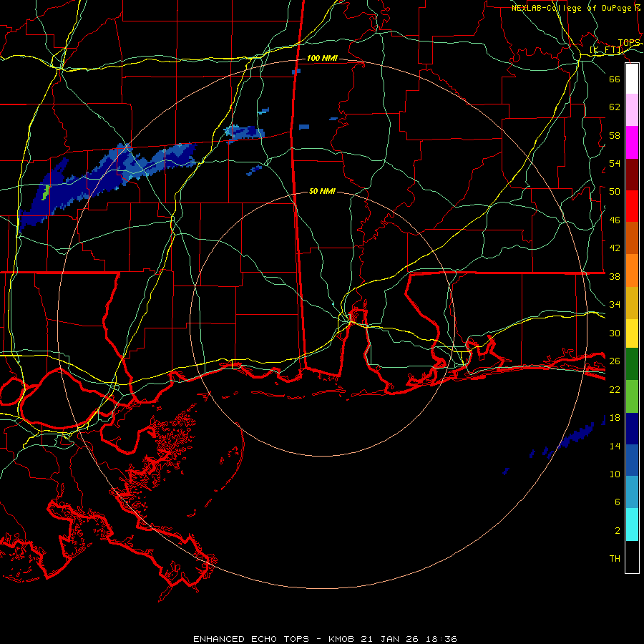Click the legend value '22'
644x644 pixels.
[x=615, y=389]
